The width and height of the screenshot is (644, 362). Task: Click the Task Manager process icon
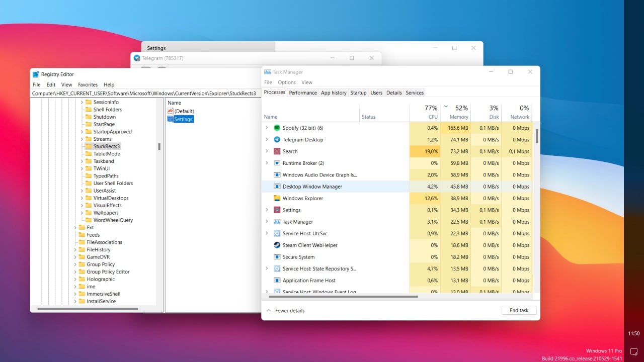(x=277, y=222)
